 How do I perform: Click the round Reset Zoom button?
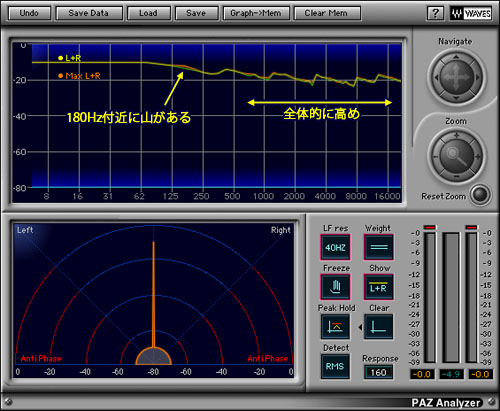tap(480, 194)
